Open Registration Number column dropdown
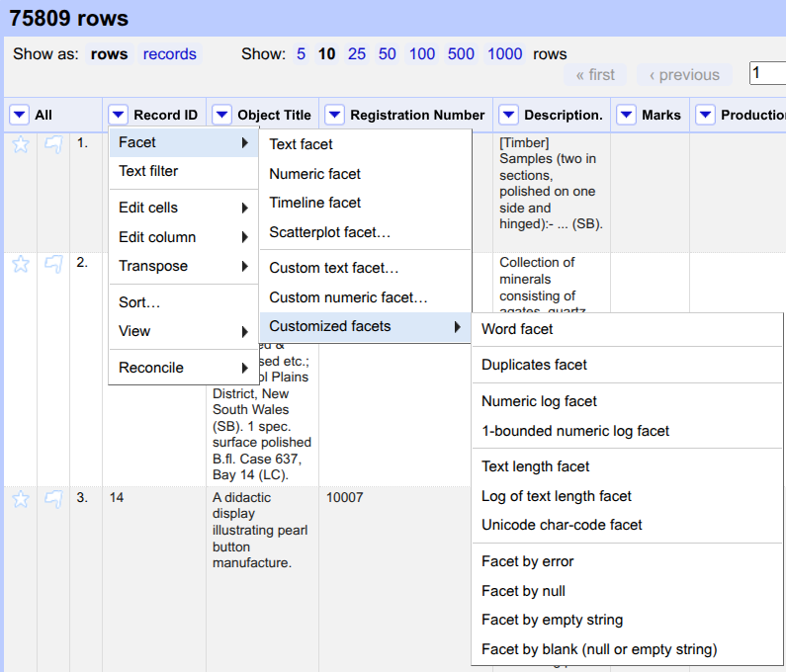The width and height of the screenshot is (786, 672). click(x=334, y=116)
